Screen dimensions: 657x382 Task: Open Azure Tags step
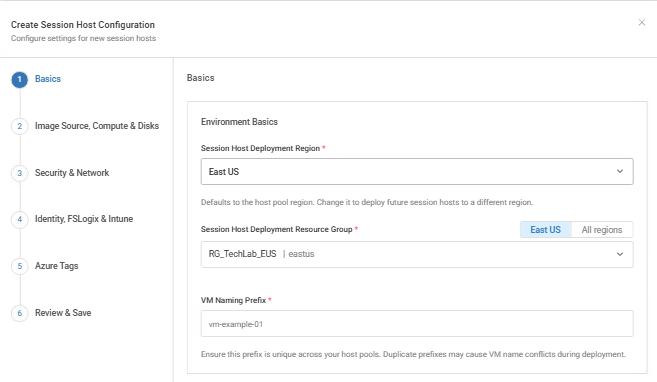point(57,266)
